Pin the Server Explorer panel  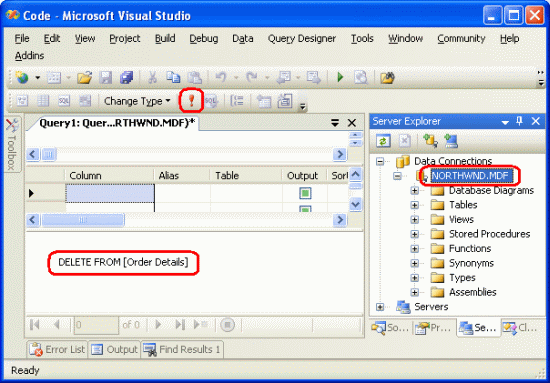(519, 121)
